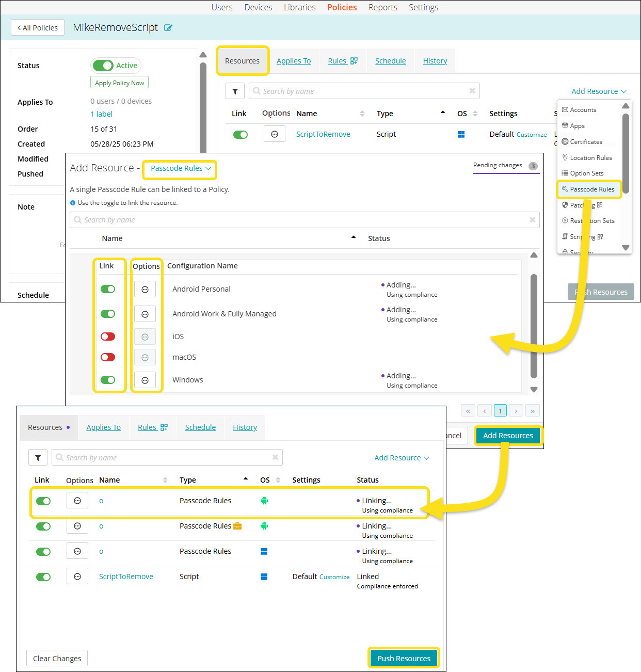The image size is (641, 672).
Task: Switch to the Schedule tab at top
Action: point(390,61)
